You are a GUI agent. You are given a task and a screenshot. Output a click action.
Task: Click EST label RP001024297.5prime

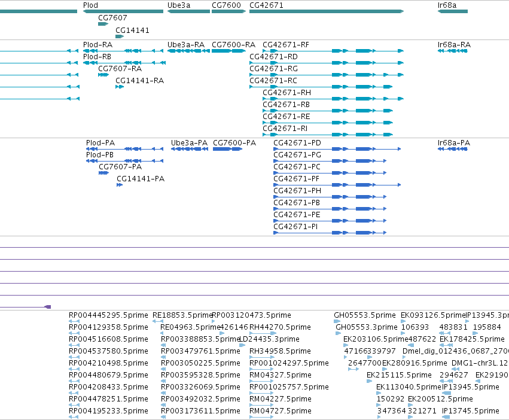pos(289,363)
